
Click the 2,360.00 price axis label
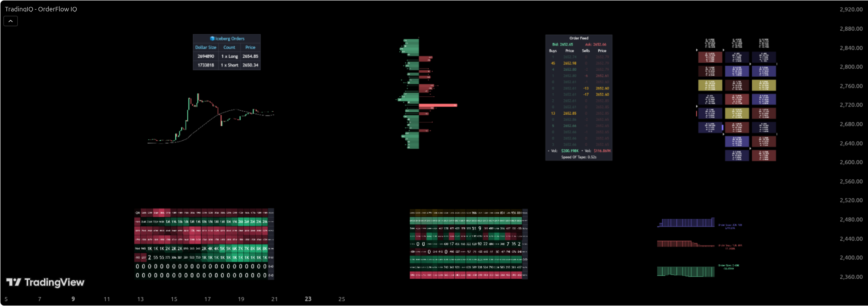pos(851,277)
